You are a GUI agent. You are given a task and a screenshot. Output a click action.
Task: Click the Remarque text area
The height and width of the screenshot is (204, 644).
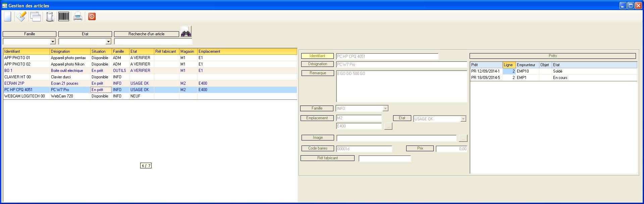click(401, 86)
